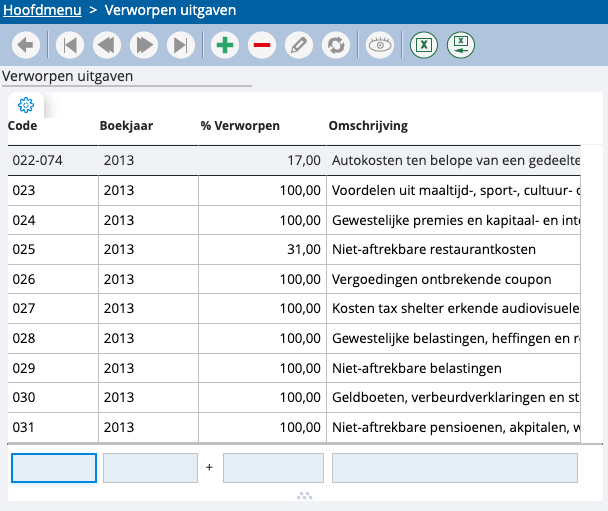The width and height of the screenshot is (608, 511).
Task: Refresh the list of verworpen uitgaven
Action: click(334, 45)
